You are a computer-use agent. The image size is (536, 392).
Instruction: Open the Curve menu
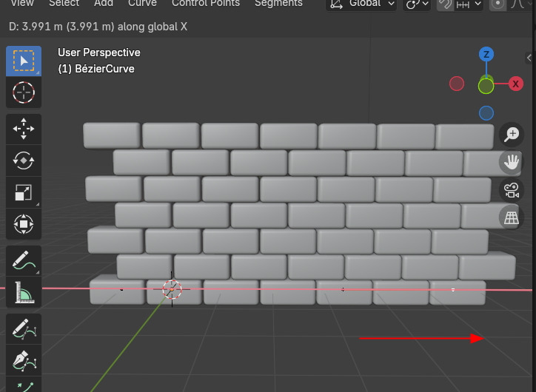(142, 4)
